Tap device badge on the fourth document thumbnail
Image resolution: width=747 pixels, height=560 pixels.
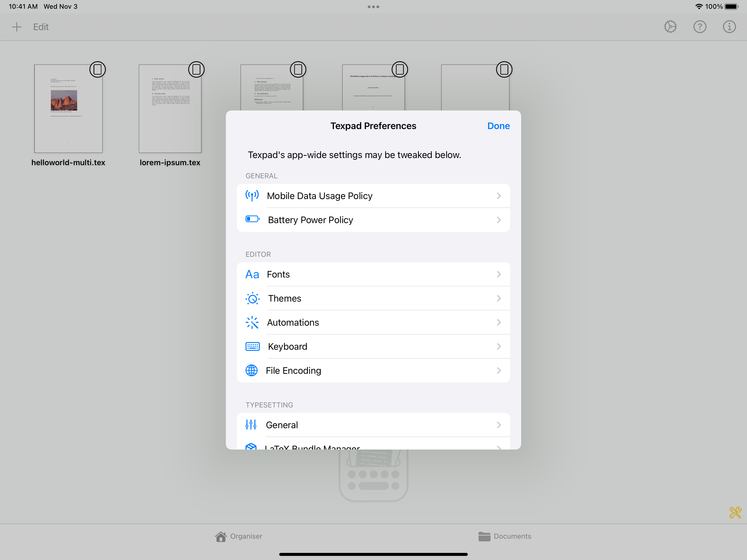pyautogui.click(x=400, y=69)
